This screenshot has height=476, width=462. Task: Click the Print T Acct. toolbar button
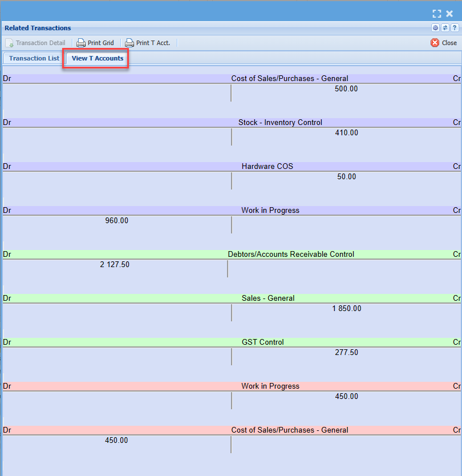click(x=148, y=43)
